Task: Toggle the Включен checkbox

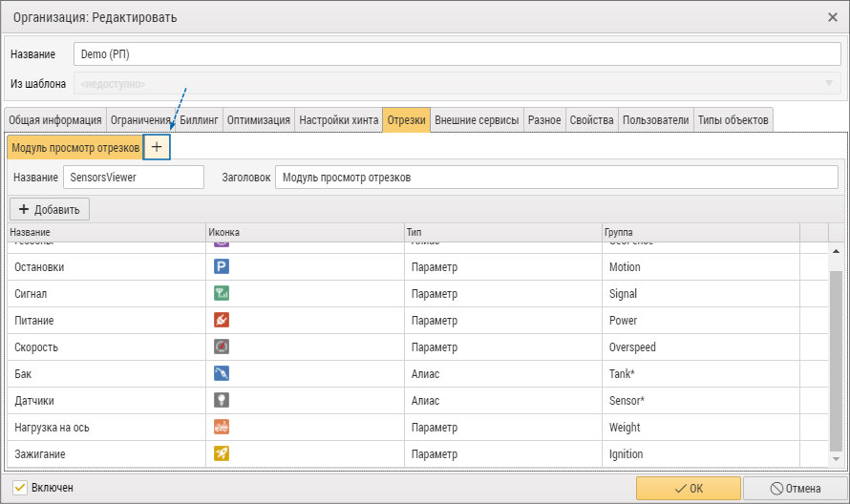Action: pyautogui.click(x=20, y=488)
